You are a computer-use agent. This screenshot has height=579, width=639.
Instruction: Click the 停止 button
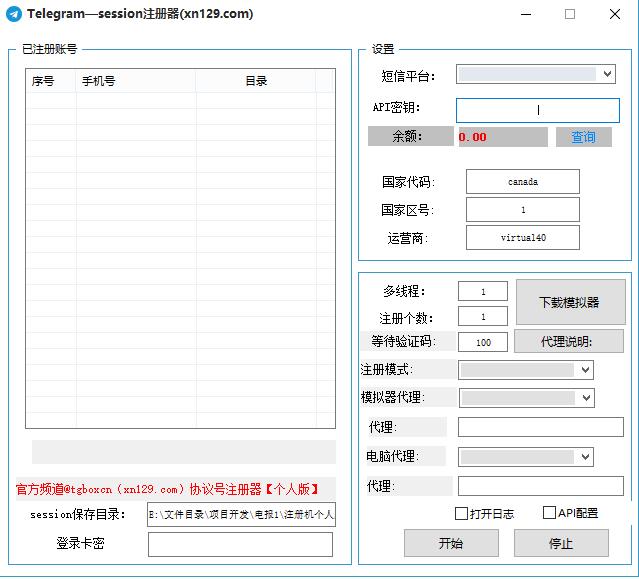[x=561, y=543]
